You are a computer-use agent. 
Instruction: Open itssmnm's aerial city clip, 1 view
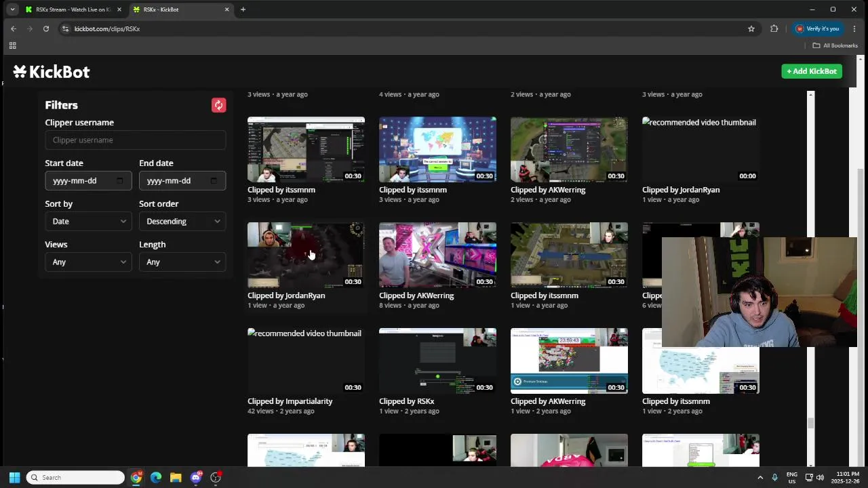tap(569, 255)
